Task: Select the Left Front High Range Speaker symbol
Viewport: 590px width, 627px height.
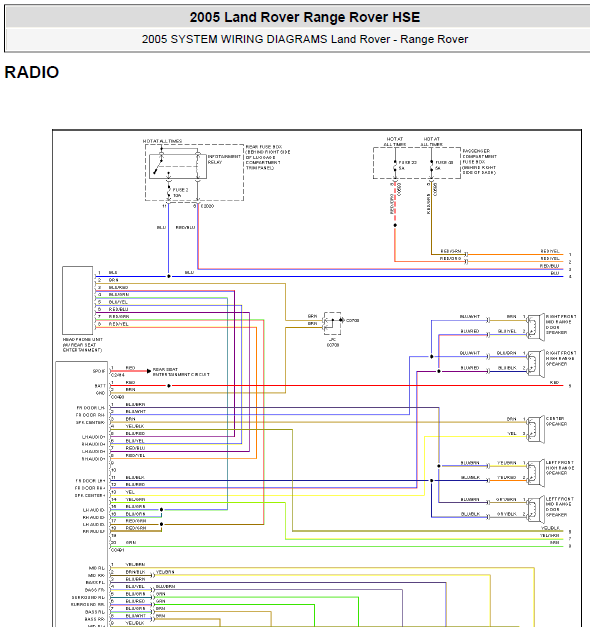Action: (x=536, y=473)
